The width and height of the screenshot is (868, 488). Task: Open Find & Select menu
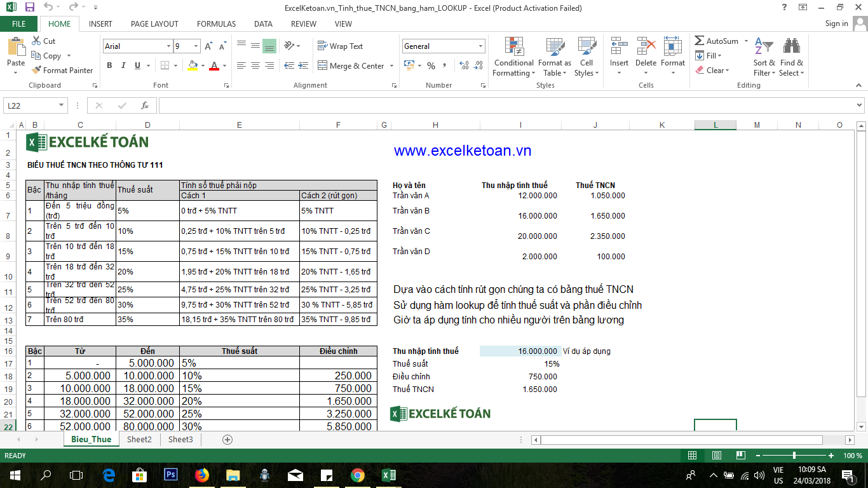pyautogui.click(x=792, y=57)
